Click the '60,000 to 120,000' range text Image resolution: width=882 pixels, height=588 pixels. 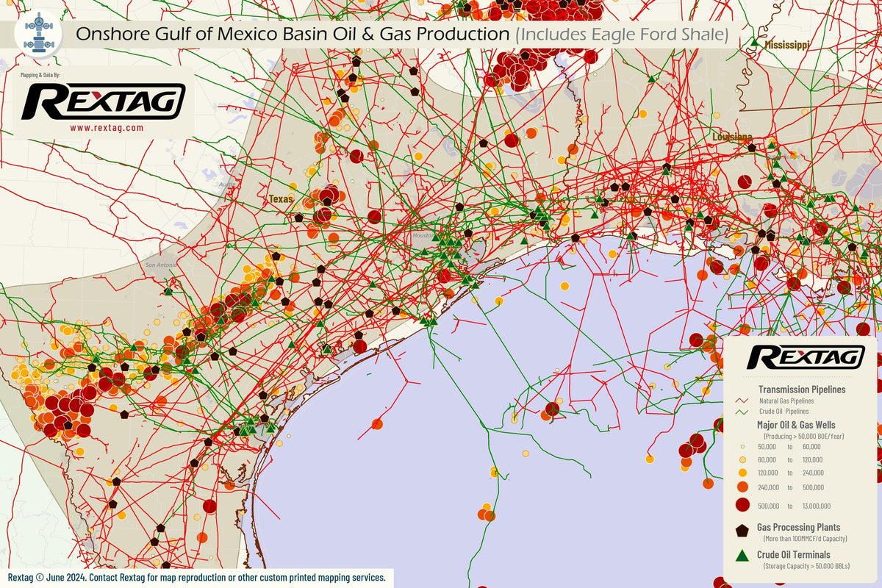click(790, 460)
